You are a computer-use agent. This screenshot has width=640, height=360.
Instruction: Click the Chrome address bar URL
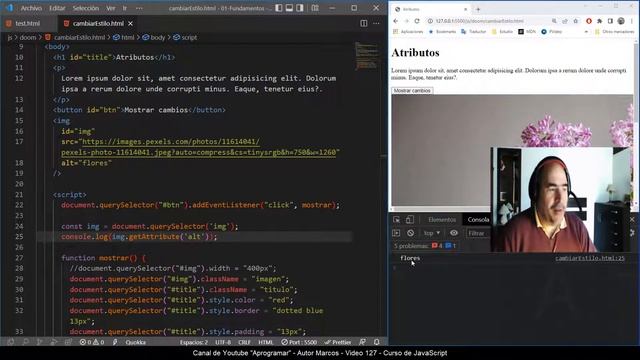479,21
